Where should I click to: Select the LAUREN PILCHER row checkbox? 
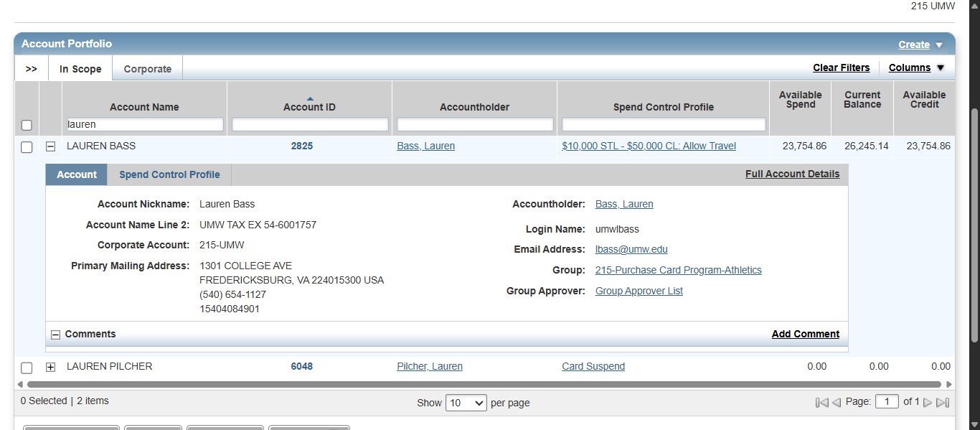pos(27,368)
